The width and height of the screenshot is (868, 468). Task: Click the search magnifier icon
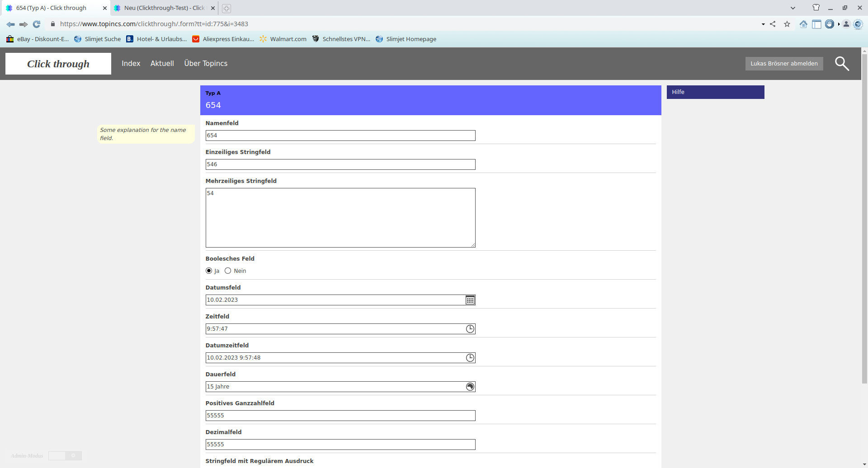[841, 64]
